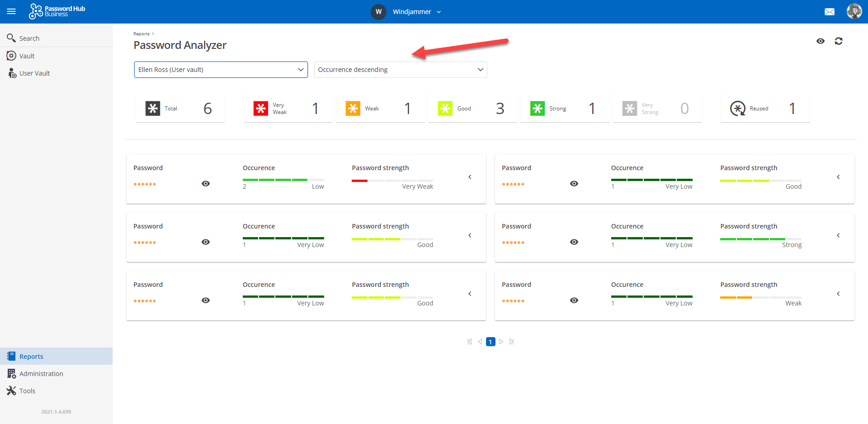
Task: Click the red Very Weak tile icon
Action: pyautogui.click(x=261, y=109)
